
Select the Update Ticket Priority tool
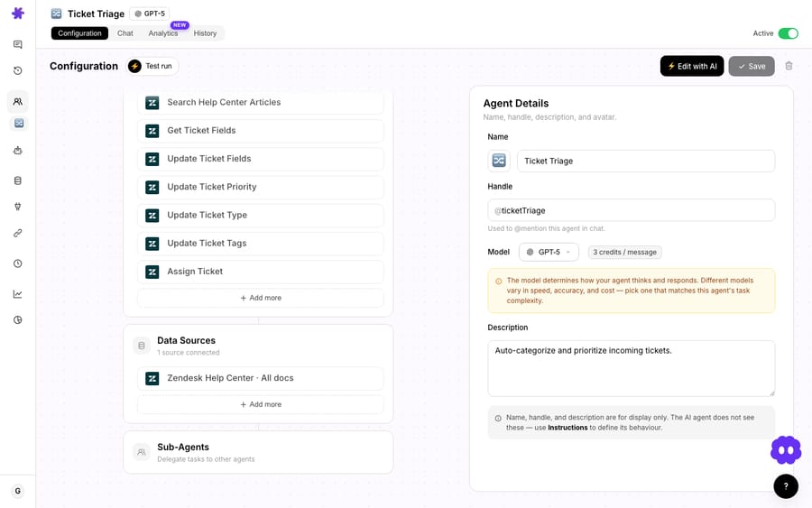pos(261,187)
